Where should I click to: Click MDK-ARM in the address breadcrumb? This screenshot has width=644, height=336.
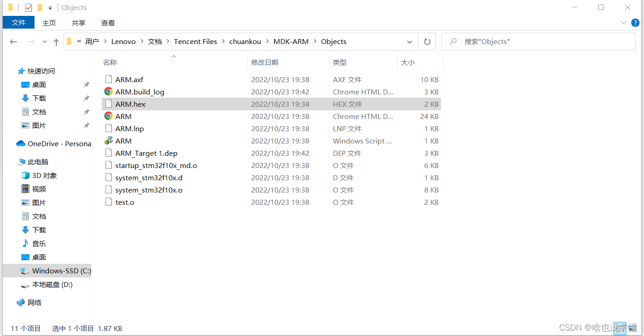pos(291,42)
